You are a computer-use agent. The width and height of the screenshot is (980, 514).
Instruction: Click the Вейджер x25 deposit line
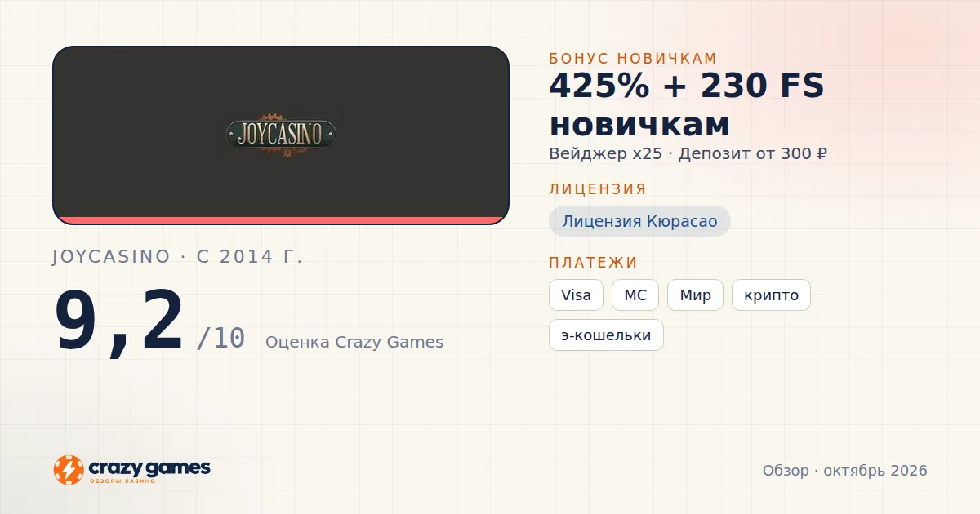point(688,153)
